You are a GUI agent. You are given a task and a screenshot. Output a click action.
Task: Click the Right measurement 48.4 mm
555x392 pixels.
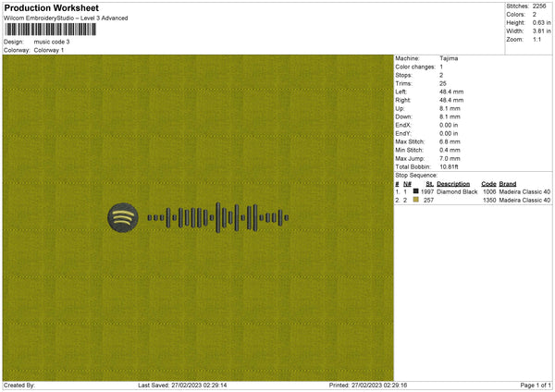[451, 100]
